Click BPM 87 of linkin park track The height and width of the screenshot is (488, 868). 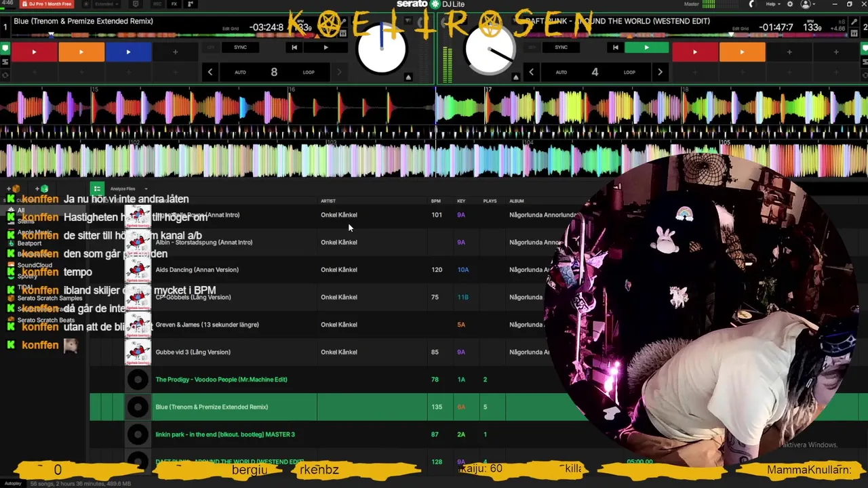click(436, 434)
